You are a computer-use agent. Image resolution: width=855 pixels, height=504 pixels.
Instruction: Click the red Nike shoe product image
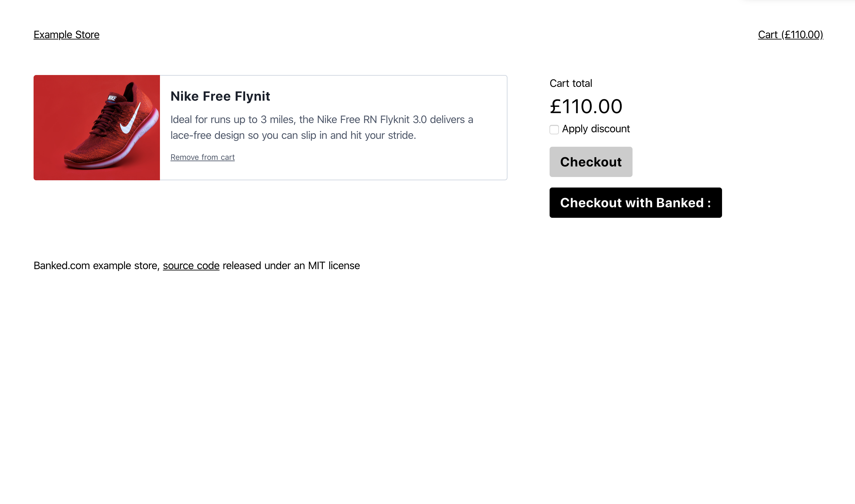pos(97,128)
